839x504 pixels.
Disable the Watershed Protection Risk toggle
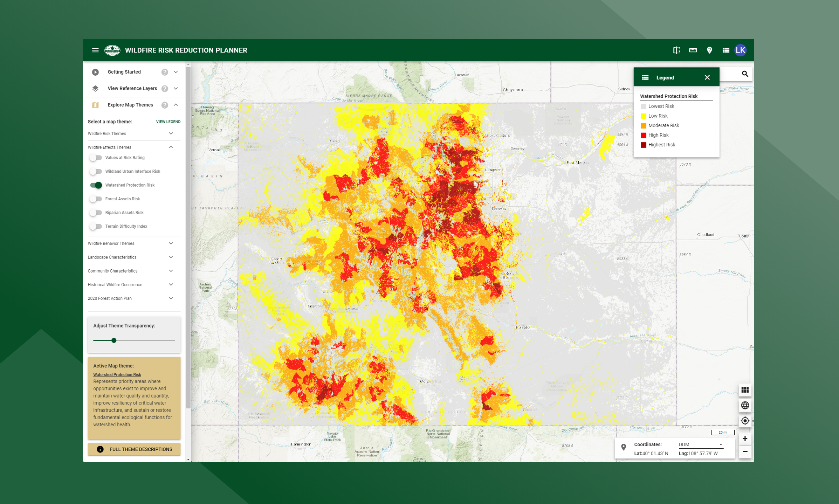pos(95,185)
